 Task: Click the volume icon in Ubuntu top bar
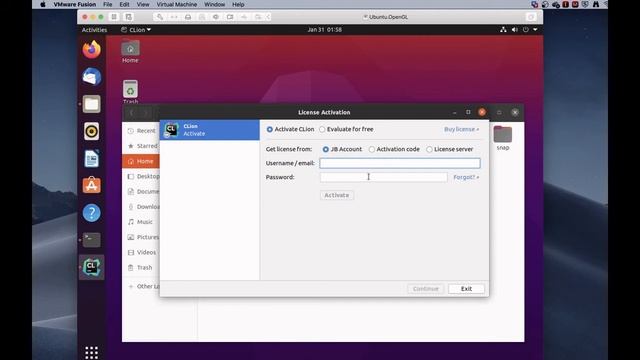point(515,30)
